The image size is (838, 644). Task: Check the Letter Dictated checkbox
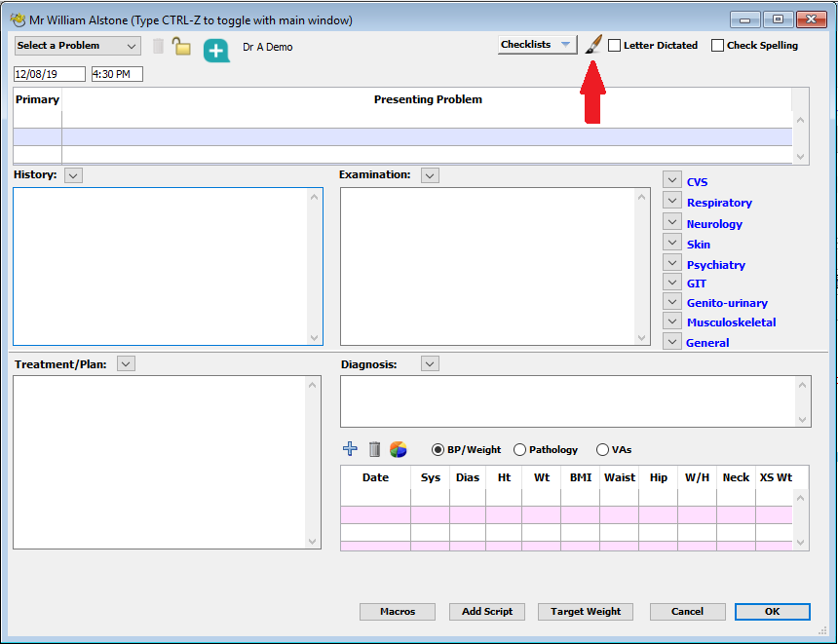click(614, 45)
